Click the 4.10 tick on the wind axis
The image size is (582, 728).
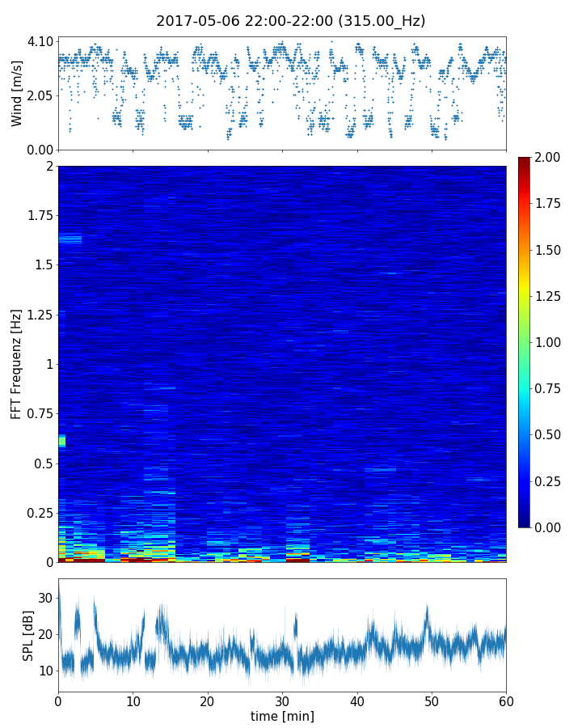(x=40, y=41)
